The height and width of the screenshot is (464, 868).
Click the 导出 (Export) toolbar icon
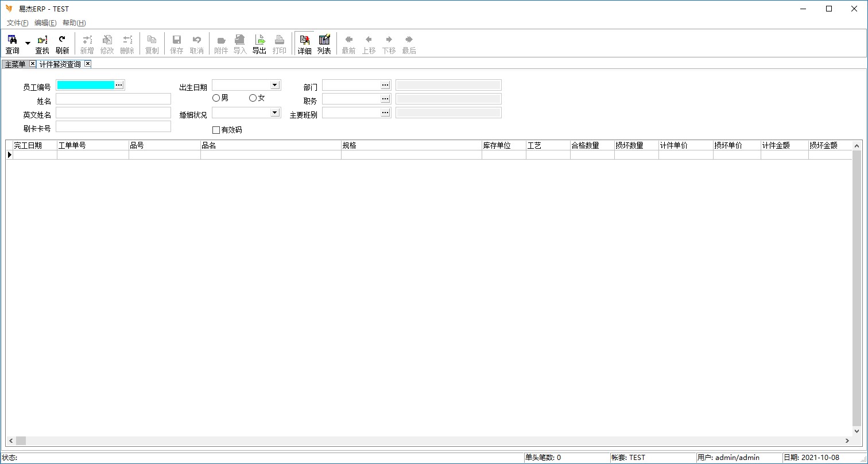click(259, 44)
